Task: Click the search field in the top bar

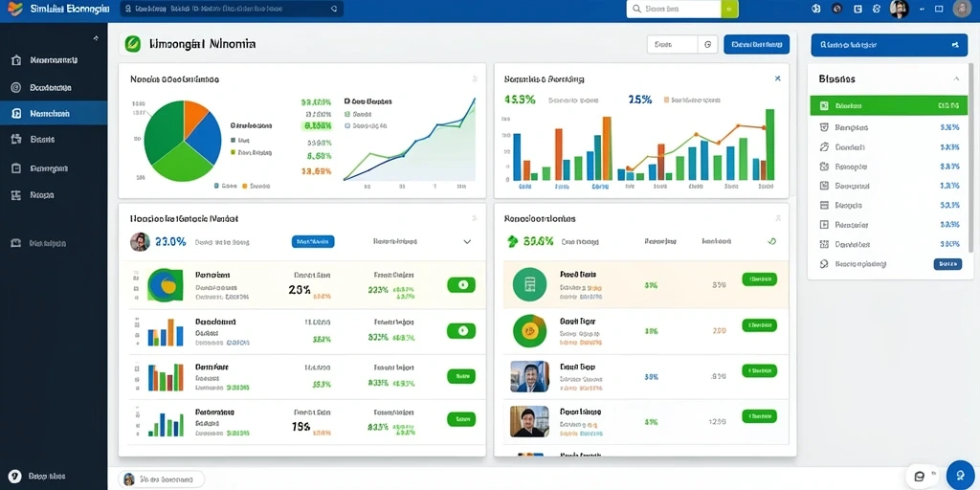Action: click(x=675, y=9)
